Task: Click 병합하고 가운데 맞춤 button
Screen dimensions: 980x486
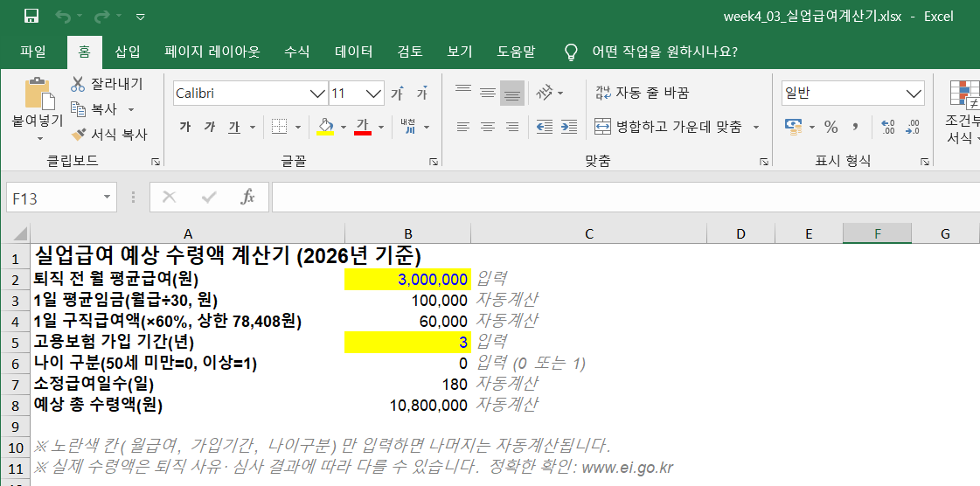Action: coord(668,127)
